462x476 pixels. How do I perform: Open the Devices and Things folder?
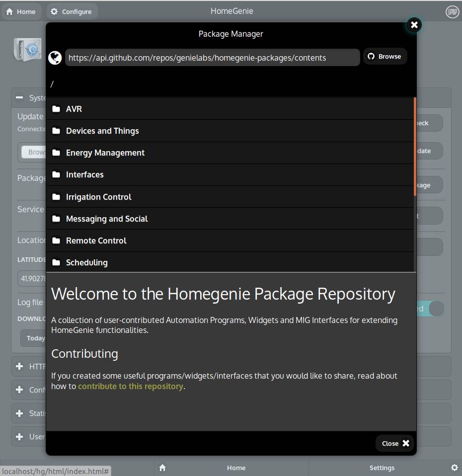click(230, 131)
